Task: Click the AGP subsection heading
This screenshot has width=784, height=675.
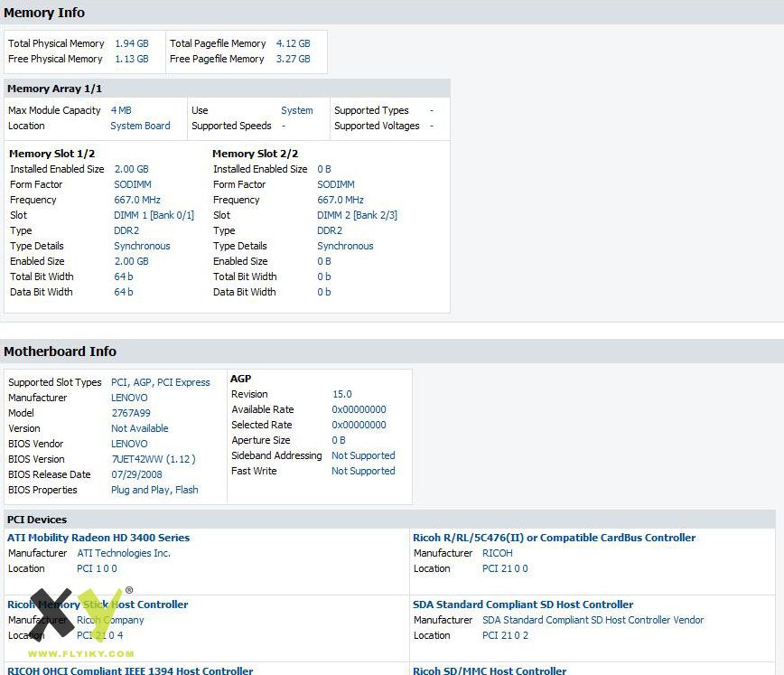Action: (x=240, y=379)
